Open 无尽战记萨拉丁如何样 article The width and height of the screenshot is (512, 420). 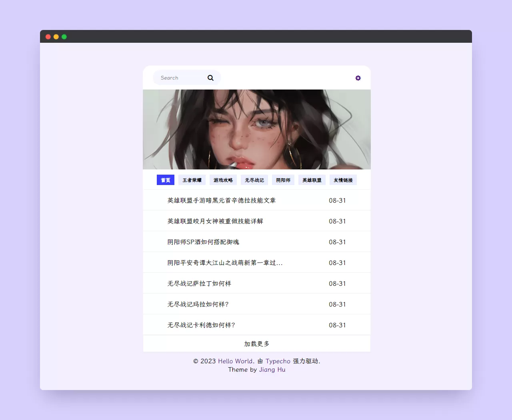[x=198, y=283]
